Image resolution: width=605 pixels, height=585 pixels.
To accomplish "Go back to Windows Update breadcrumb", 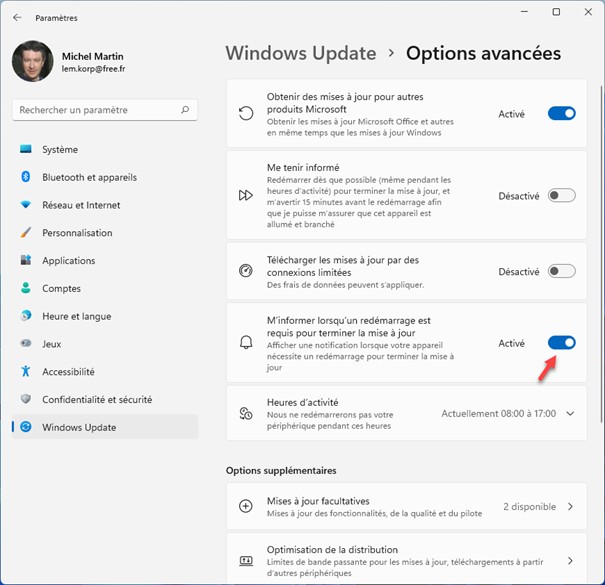I will coord(301,53).
